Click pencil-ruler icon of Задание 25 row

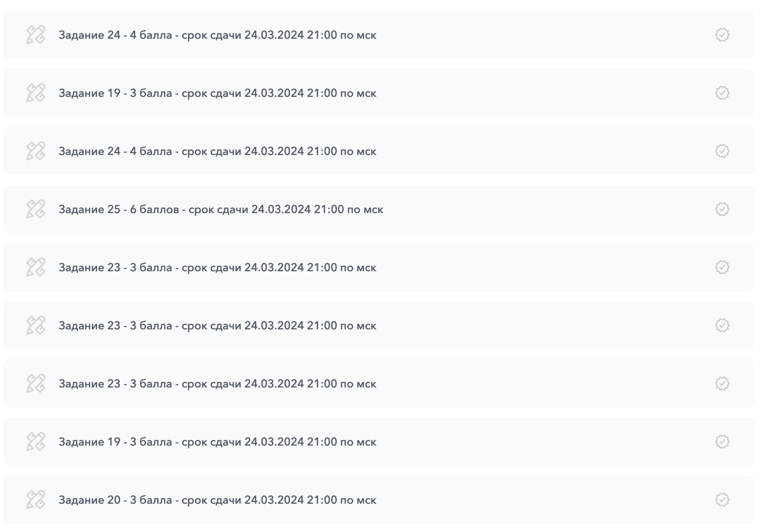pyautogui.click(x=35, y=209)
